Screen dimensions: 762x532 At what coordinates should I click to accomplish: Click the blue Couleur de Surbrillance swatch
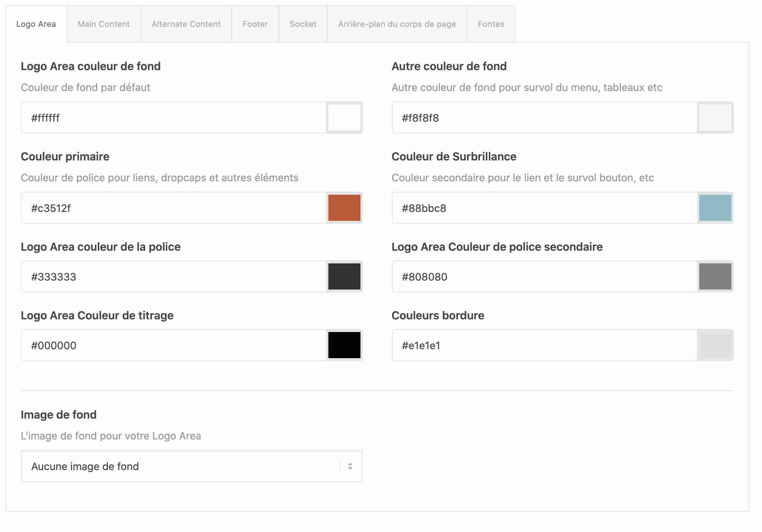(715, 208)
